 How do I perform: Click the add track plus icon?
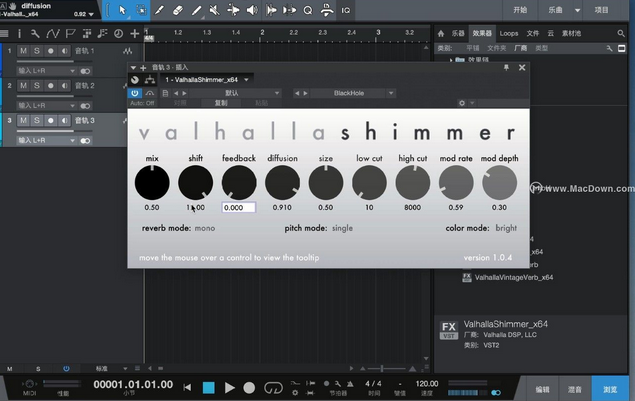coord(134,34)
